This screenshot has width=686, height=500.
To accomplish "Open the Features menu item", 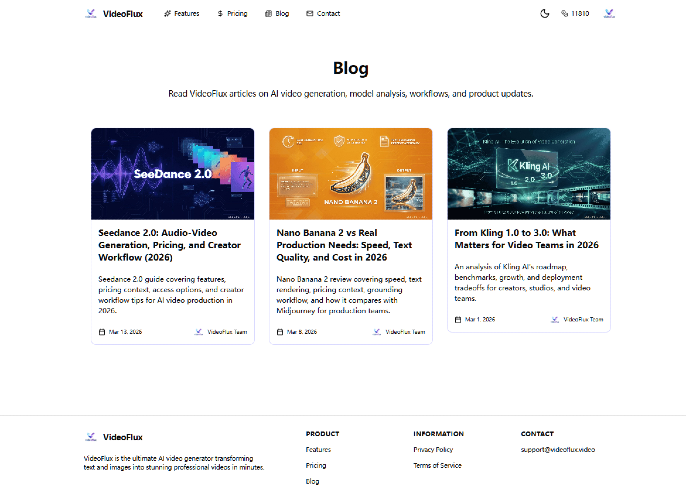I will pos(182,14).
